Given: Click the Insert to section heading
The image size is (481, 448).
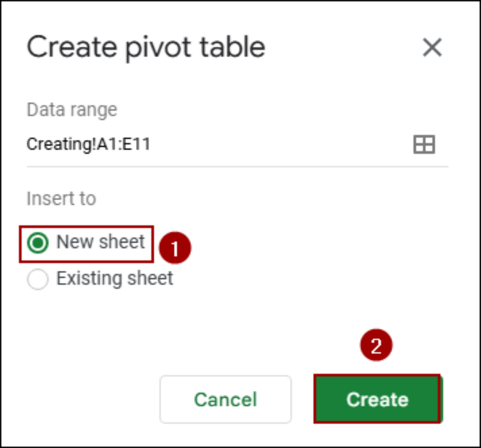Looking at the screenshot, I should coord(61,198).
